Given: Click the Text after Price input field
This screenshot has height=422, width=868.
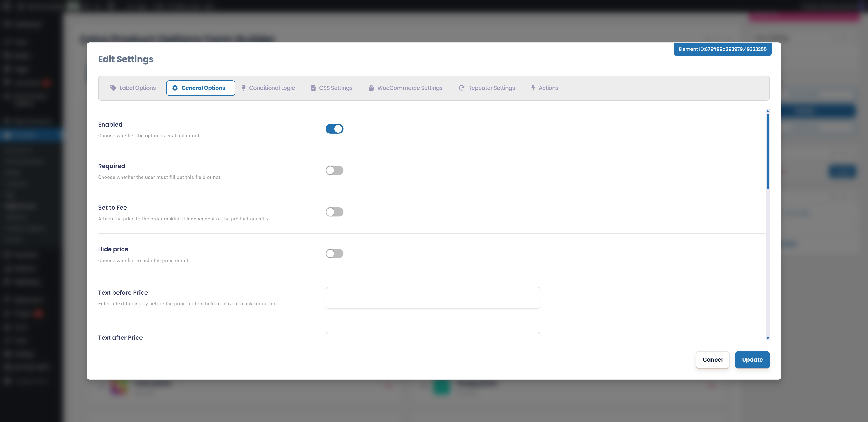Looking at the screenshot, I should (433, 336).
